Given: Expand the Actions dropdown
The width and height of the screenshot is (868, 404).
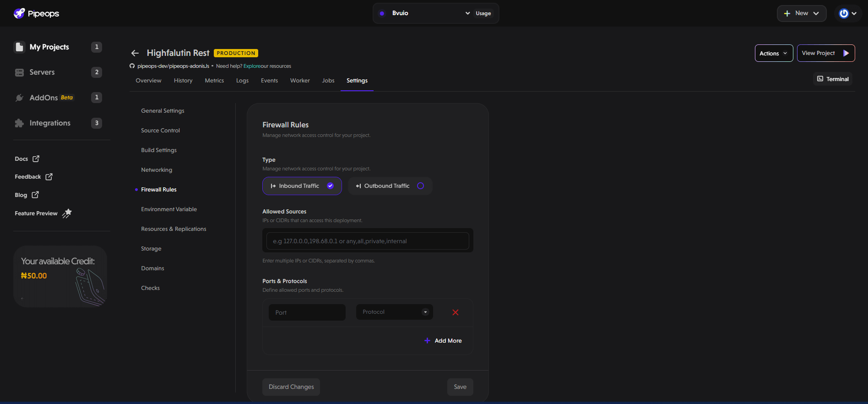Looking at the screenshot, I should click(x=774, y=53).
